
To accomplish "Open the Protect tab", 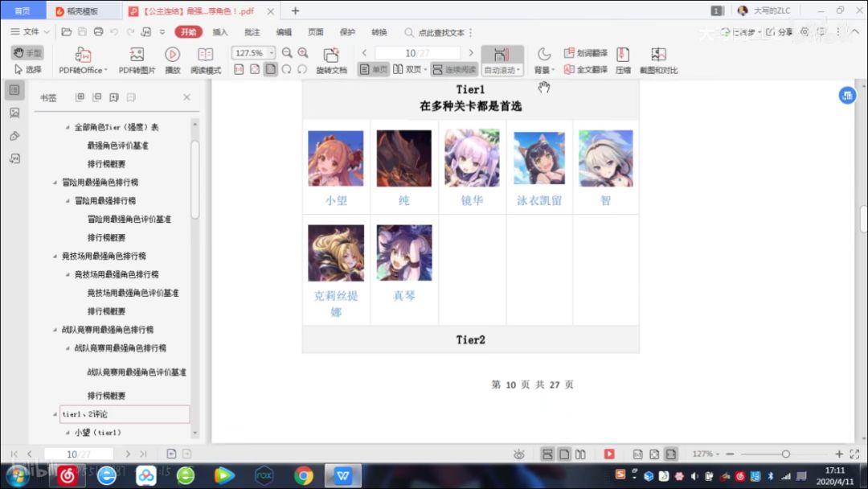I will pyautogui.click(x=347, y=32).
